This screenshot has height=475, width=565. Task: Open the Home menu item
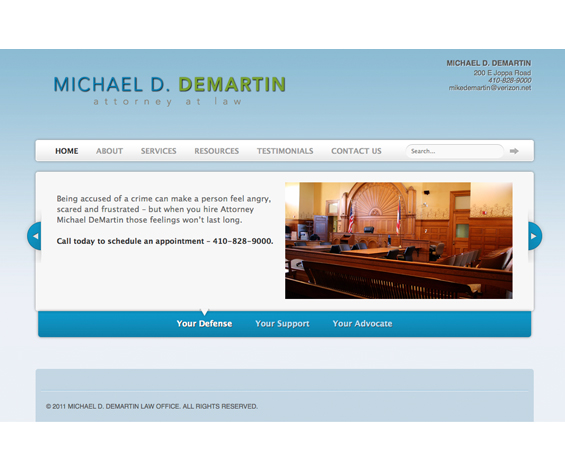67,151
